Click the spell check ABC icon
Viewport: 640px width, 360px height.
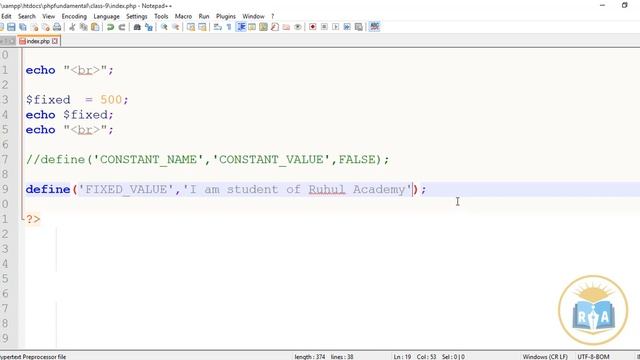click(x=374, y=27)
